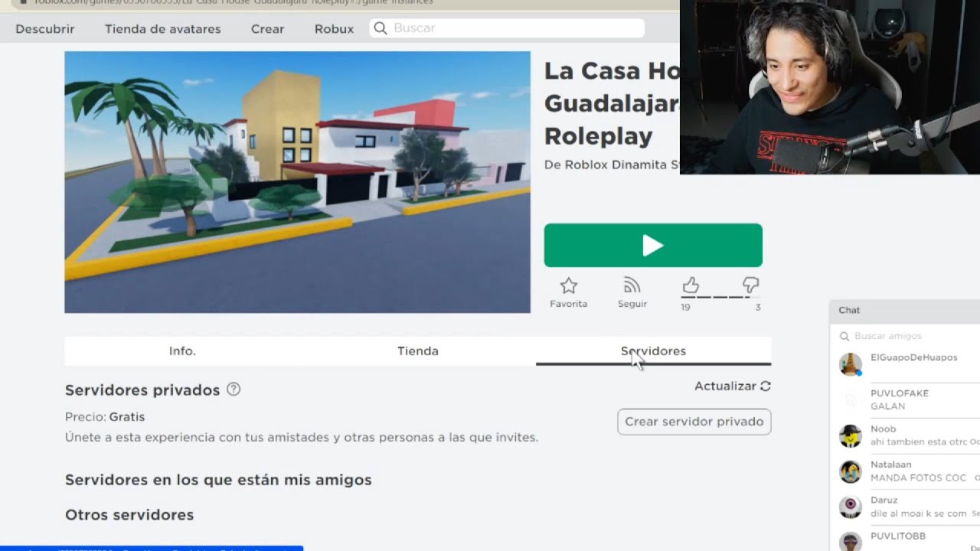This screenshot has height=551, width=980.
Task: Click the Buscar search field
Action: click(x=507, y=28)
